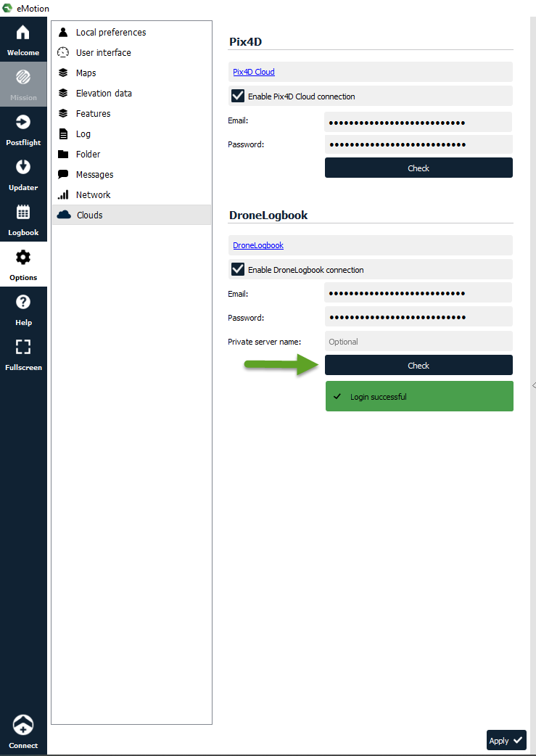Viewport: 536px width, 756px height.
Task: Select the Options gear icon
Action: 23,257
